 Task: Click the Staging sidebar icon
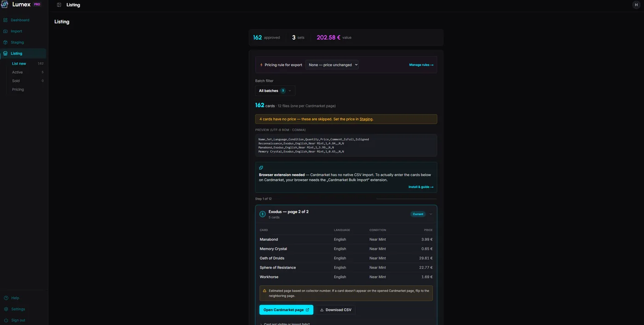pyautogui.click(x=6, y=42)
